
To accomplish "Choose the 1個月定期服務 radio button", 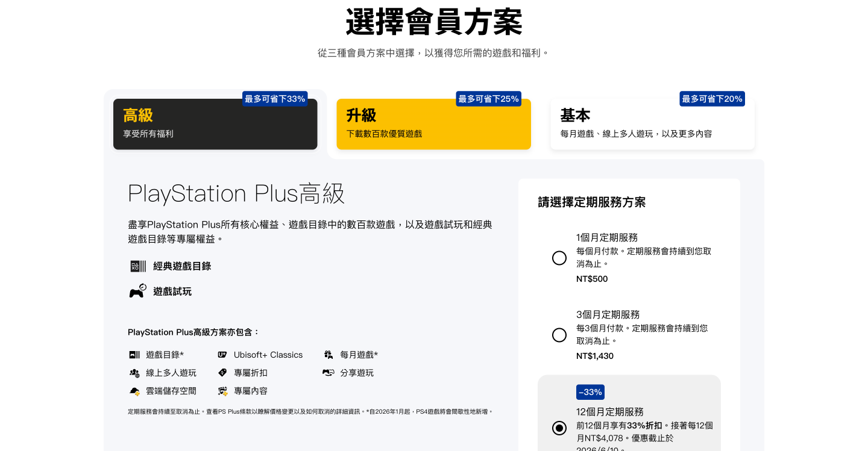I will click(x=559, y=258).
